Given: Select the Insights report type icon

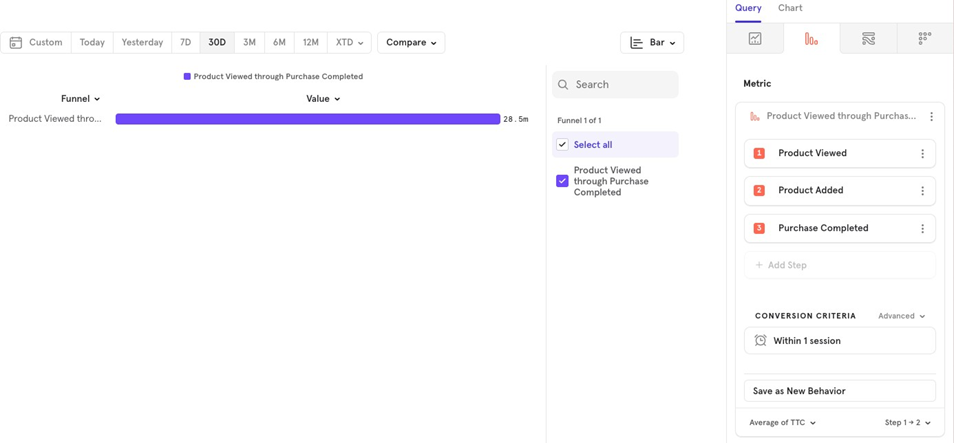Looking at the screenshot, I should click(755, 39).
